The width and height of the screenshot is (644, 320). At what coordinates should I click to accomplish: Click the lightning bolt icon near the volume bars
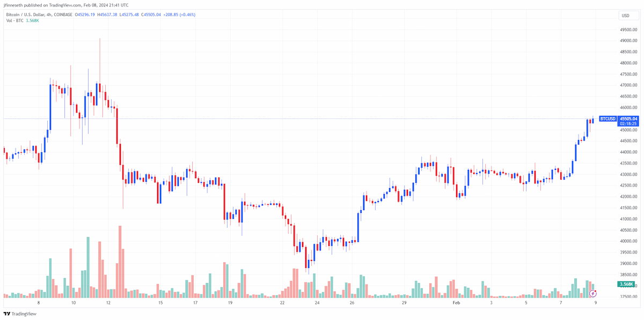pyautogui.click(x=593, y=293)
